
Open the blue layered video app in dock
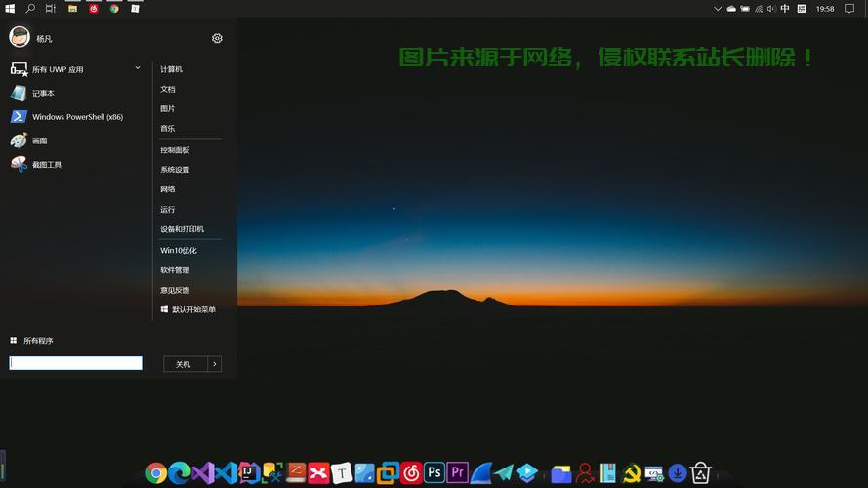point(527,473)
